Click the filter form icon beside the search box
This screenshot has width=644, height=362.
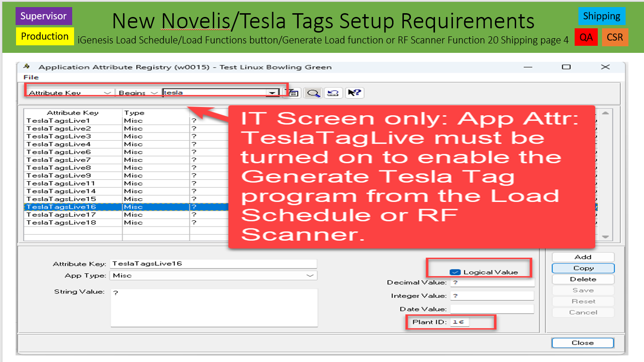click(293, 93)
